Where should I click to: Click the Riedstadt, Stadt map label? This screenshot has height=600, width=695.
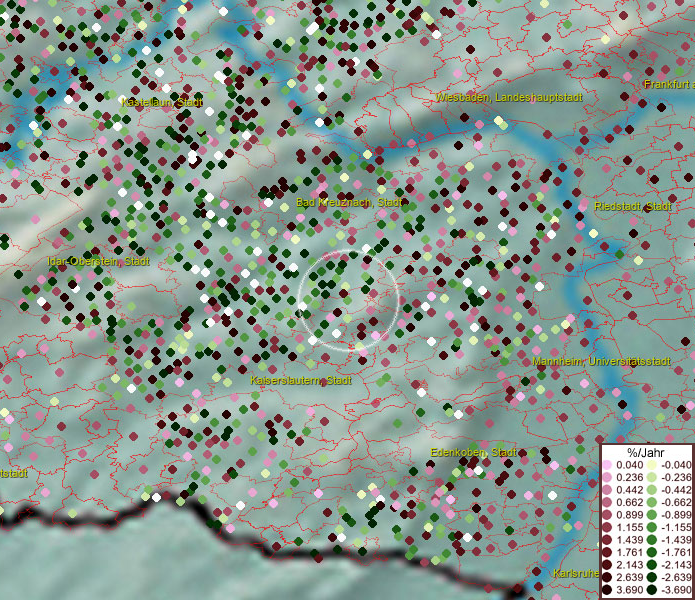pos(633,206)
